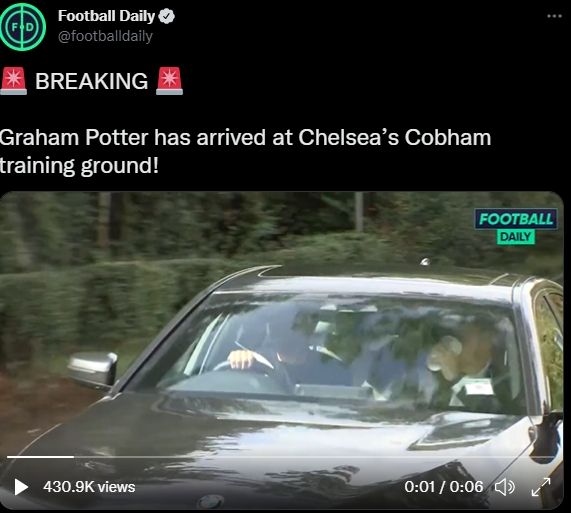The image size is (571, 513).
Task: Open the Football Daily profile avatar
Action: pyautogui.click(x=23, y=27)
